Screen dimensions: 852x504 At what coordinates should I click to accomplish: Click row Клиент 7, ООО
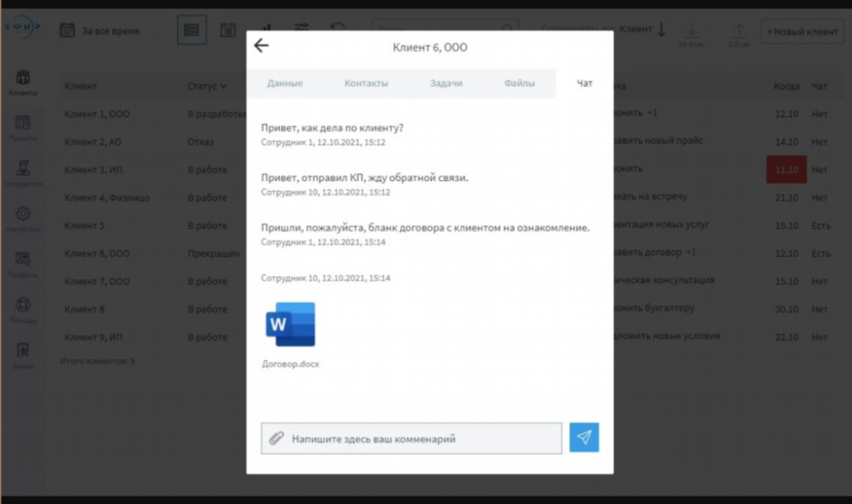pyautogui.click(x=97, y=281)
